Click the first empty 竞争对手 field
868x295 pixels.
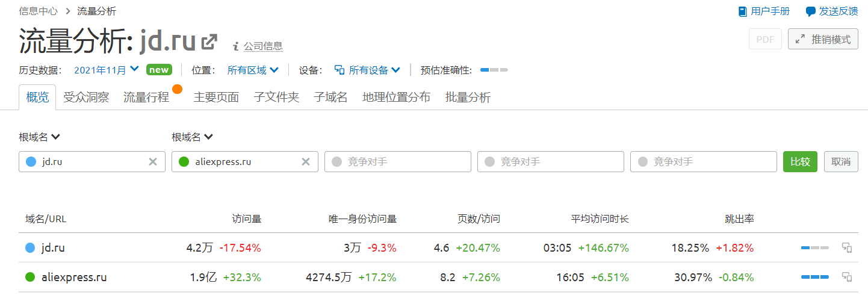pos(398,161)
